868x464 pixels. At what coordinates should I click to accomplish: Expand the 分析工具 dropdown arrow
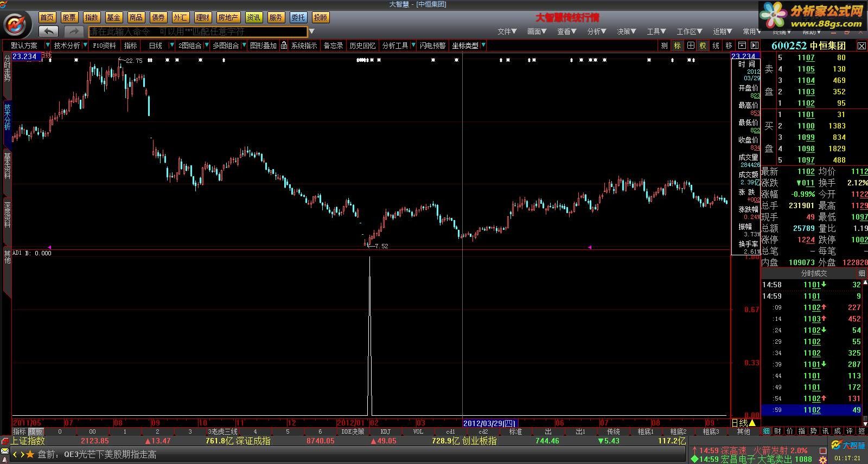[413, 46]
